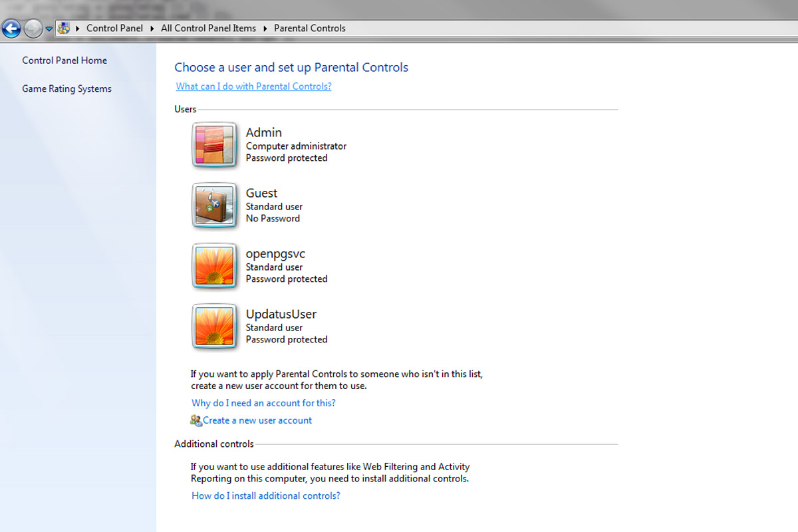Select the openpgsvc flower account picture
Viewport: 798px width, 532px height.
[x=213, y=266]
